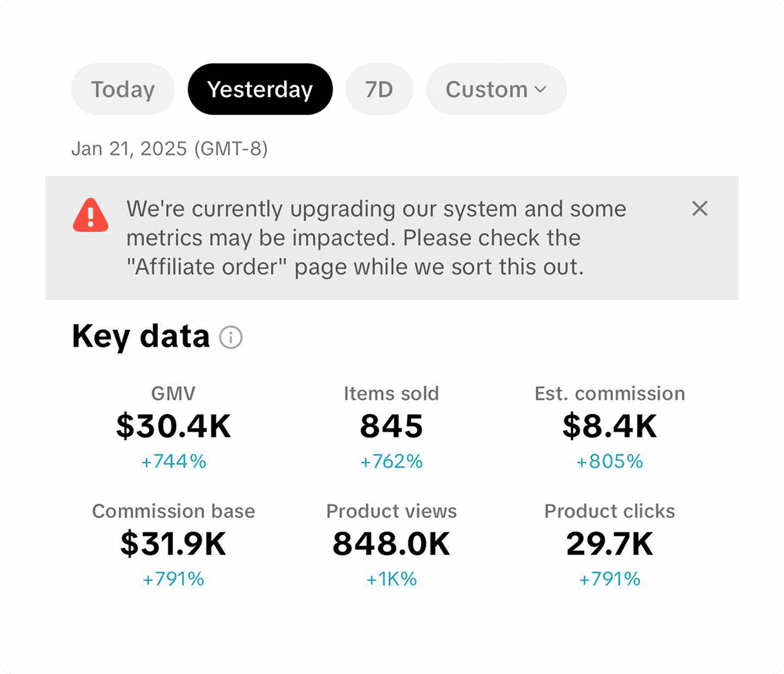Click the Commission base $31.9K metric
This screenshot has width=784, height=674.
(x=174, y=543)
